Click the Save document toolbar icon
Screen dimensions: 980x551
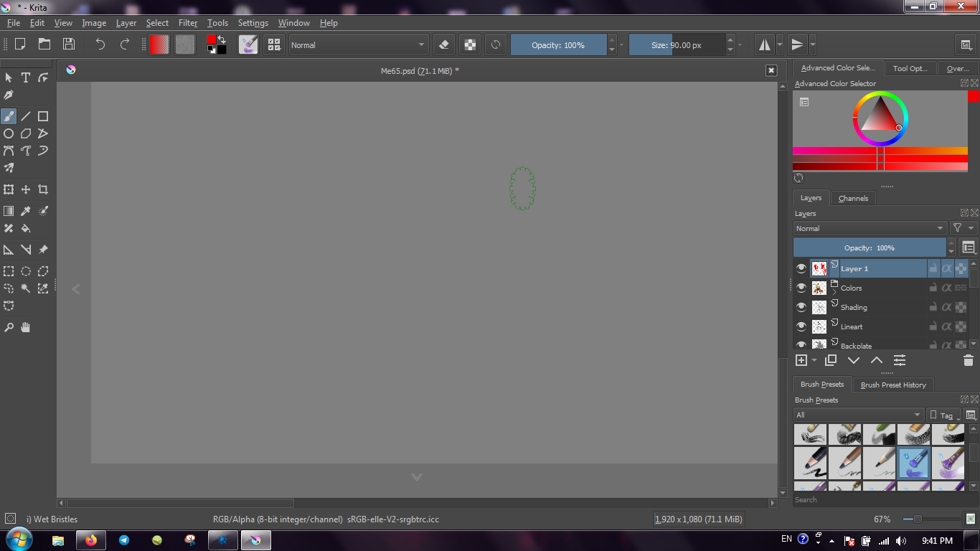[x=69, y=44]
